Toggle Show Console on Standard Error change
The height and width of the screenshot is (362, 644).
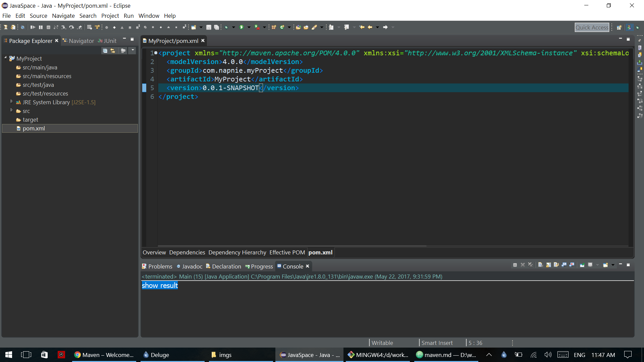pos(572,265)
